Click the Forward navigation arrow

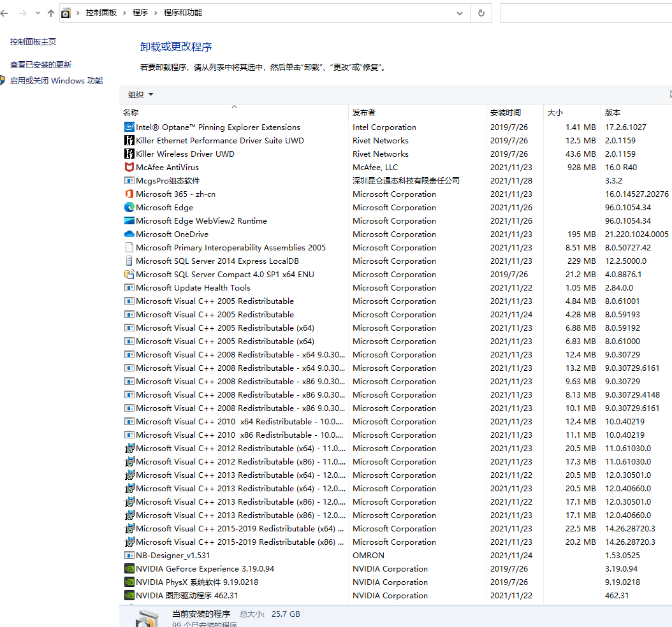23,13
